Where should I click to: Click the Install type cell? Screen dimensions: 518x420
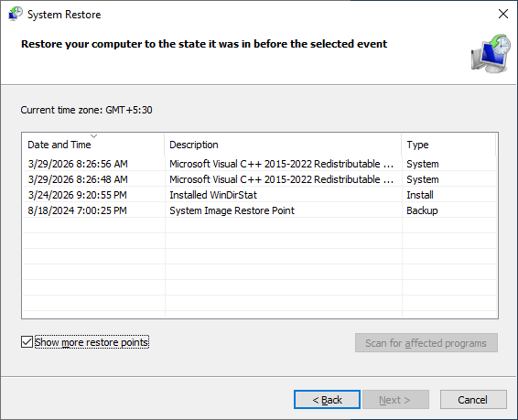(420, 195)
